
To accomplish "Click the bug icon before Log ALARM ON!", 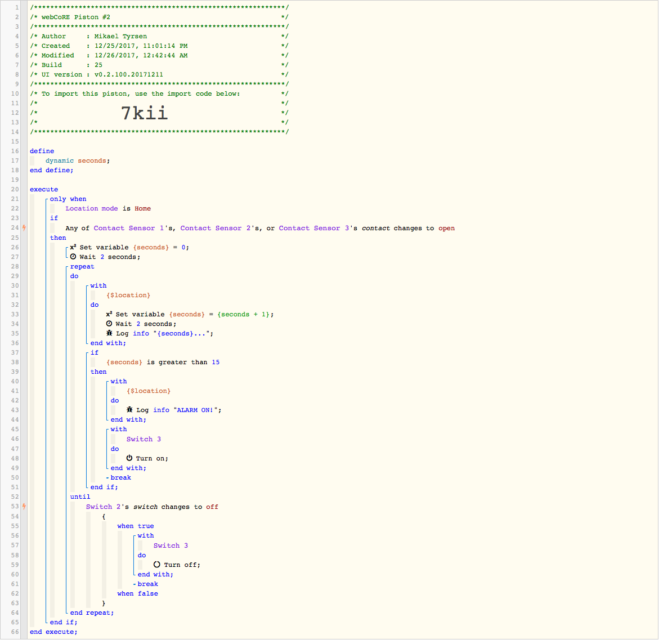I will (x=129, y=410).
